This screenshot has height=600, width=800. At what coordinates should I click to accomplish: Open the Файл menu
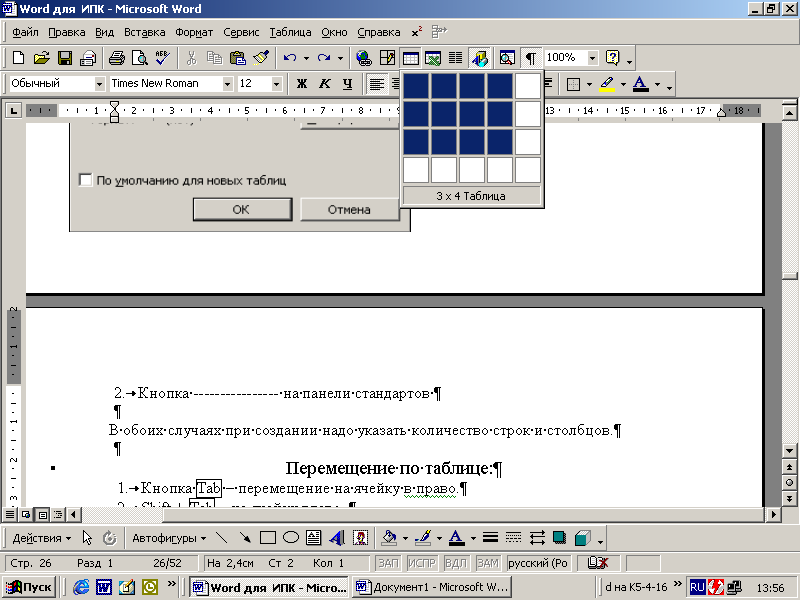point(25,32)
